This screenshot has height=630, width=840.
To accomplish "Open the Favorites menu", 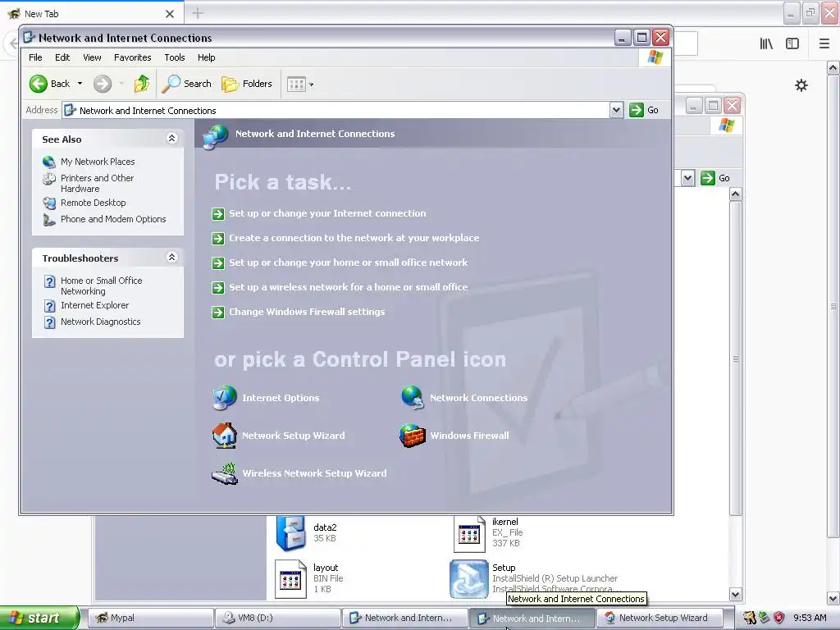I will tap(132, 57).
